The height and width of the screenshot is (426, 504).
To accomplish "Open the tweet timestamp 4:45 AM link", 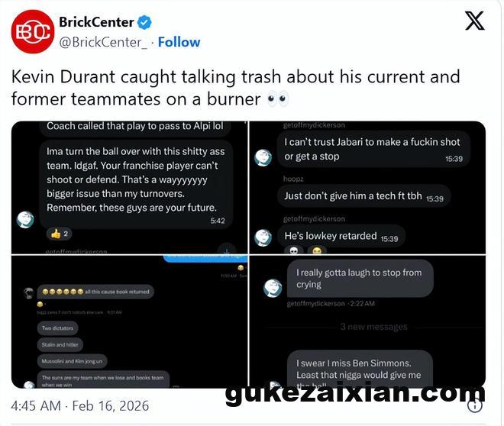I will 80,405.
